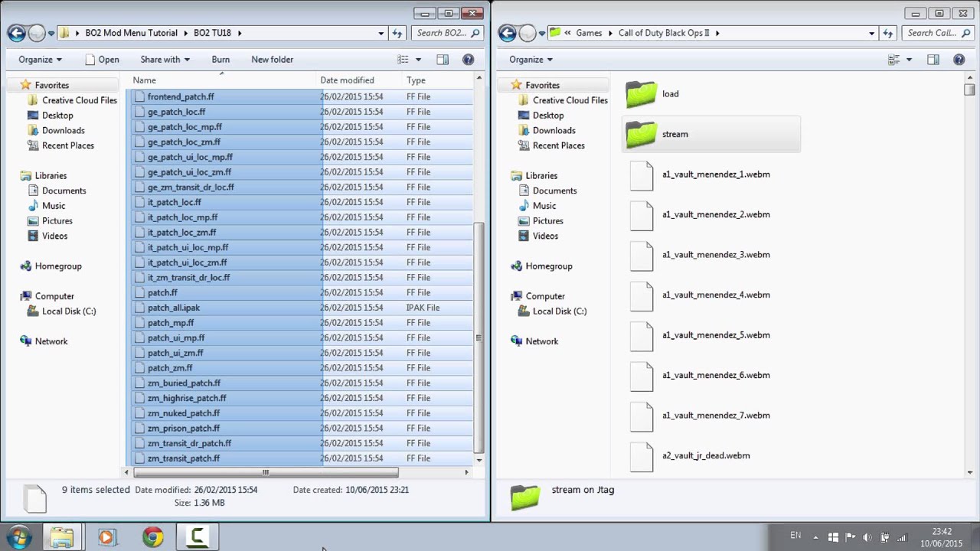Refresh the BO2 TU18 folder view
Viewport: 980px width, 551px height.
(x=397, y=33)
